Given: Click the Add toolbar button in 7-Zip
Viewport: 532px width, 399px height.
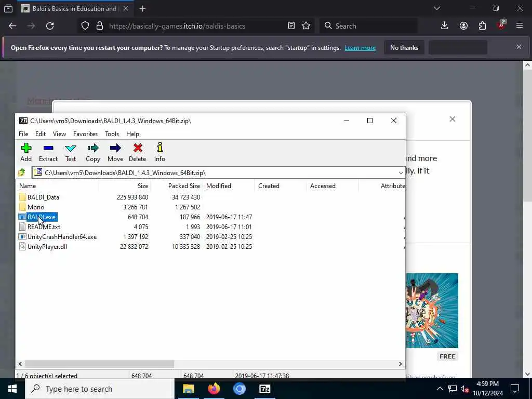Looking at the screenshot, I should [x=26, y=152].
